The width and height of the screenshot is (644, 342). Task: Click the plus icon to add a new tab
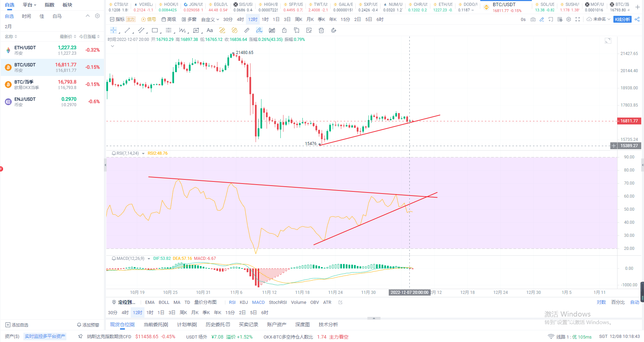tap(637, 7)
